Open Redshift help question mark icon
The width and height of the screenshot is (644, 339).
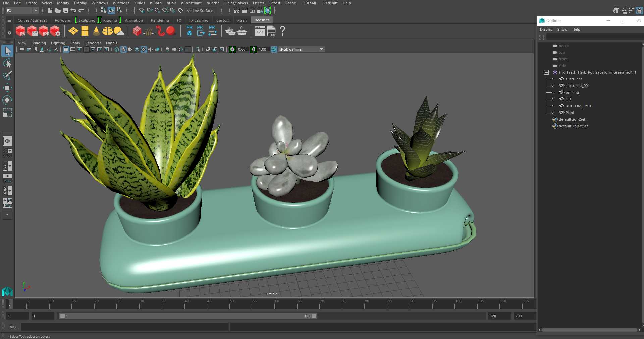282,31
